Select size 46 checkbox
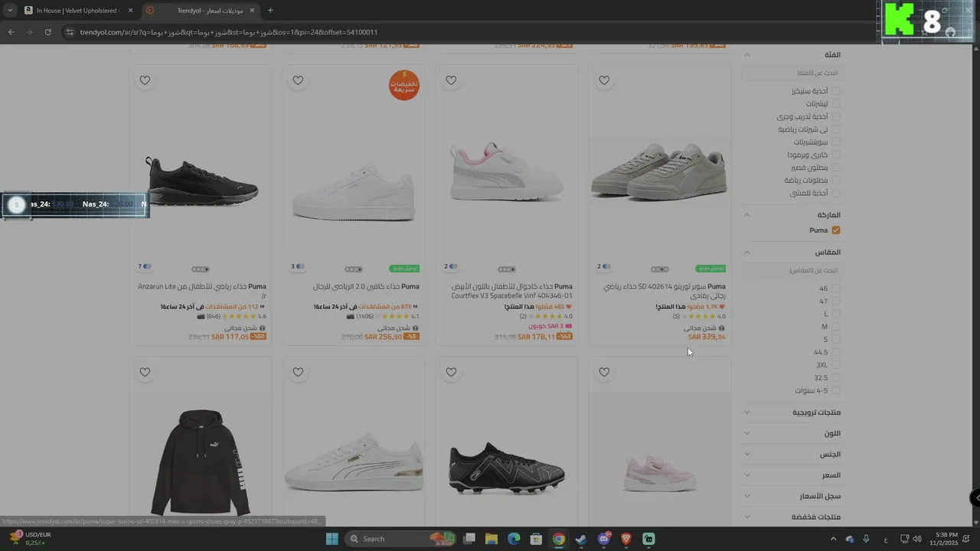 [x=836, y=289]
